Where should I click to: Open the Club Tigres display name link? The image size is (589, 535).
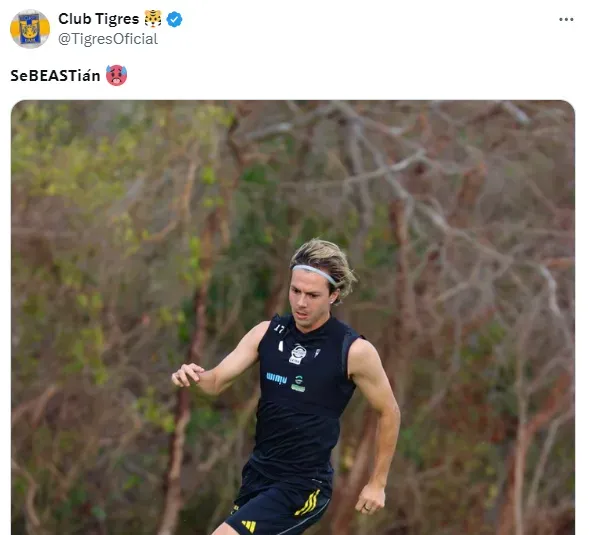point(98,19)
